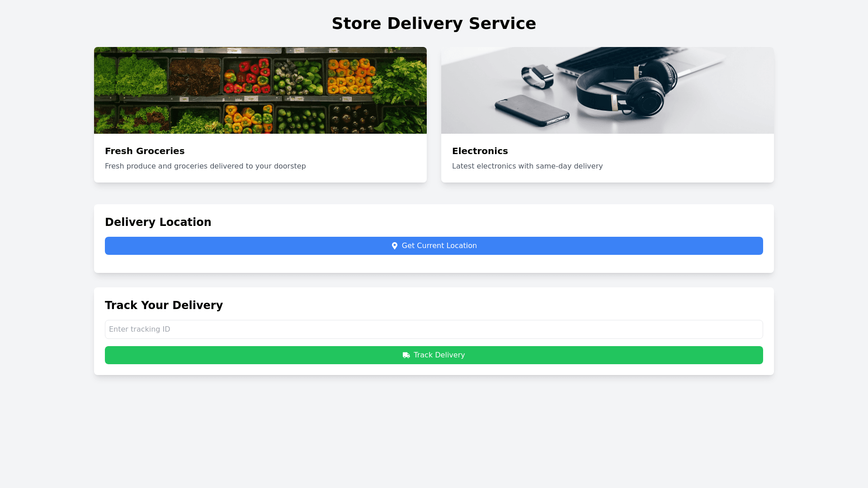
Task: Click the Fresh Groceries description text
Action: (205, 166)
